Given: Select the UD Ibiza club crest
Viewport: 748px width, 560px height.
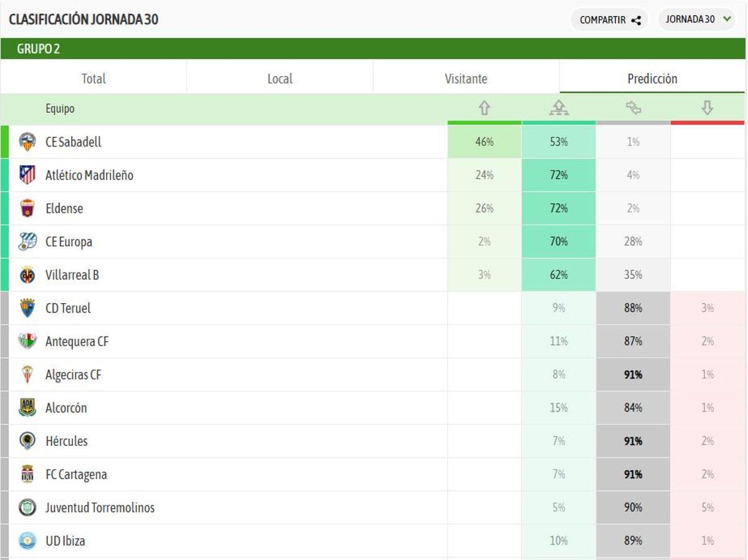Looking at the screenshot, I should 26,541.
